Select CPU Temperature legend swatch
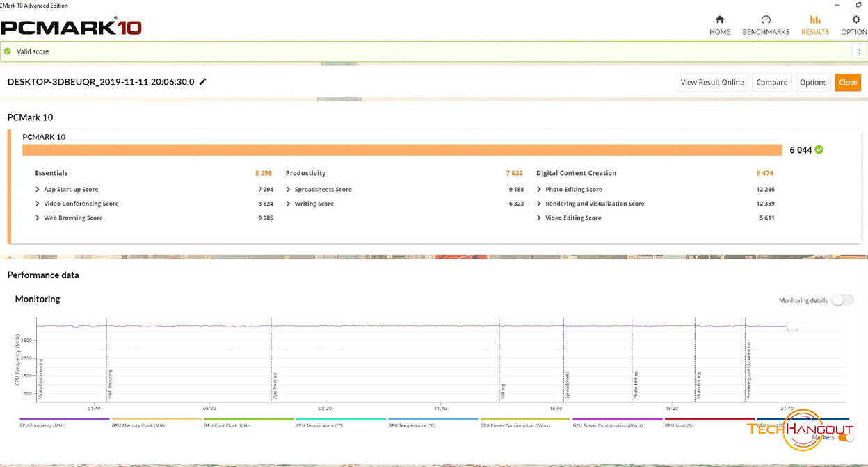The width and height of the screenshot is (868, 467). [341, 420]
